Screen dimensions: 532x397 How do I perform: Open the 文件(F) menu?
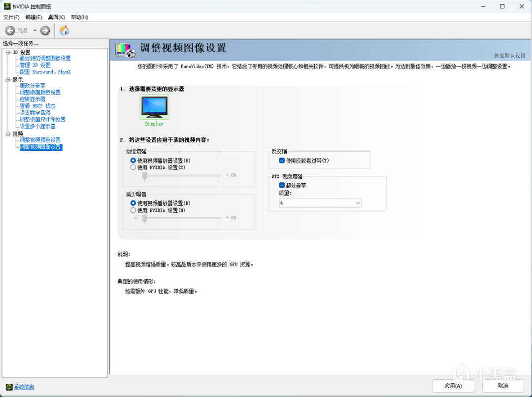(x=11, y=17)
